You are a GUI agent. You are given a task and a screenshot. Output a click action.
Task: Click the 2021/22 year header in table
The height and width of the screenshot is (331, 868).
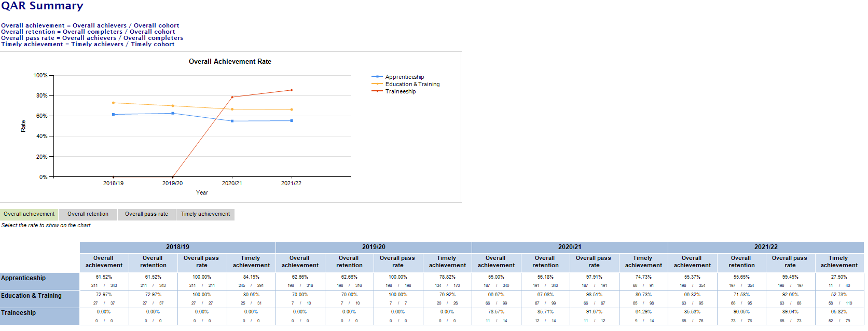pos(766,247)
